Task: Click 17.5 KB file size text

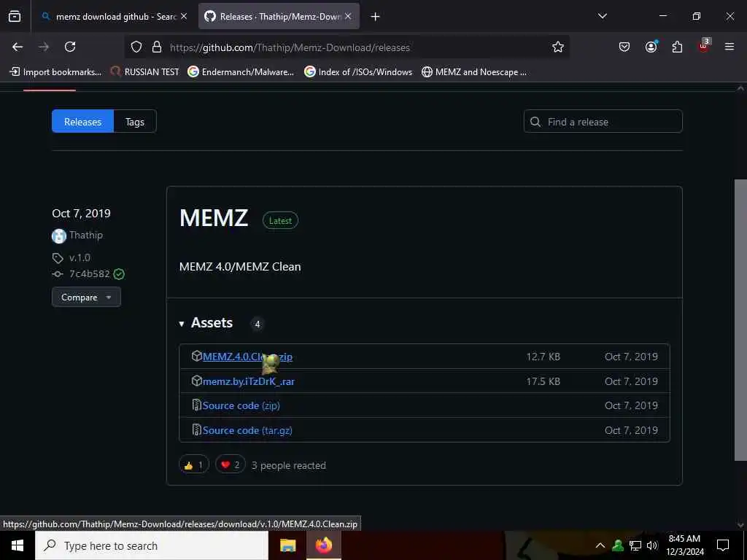Action: (543, 381)
